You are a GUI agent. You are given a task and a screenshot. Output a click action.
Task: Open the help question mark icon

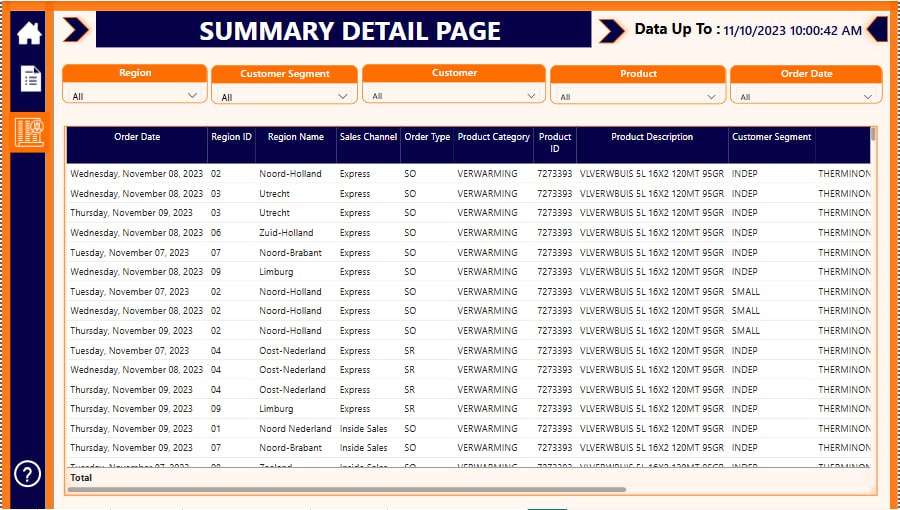(28, 474)
